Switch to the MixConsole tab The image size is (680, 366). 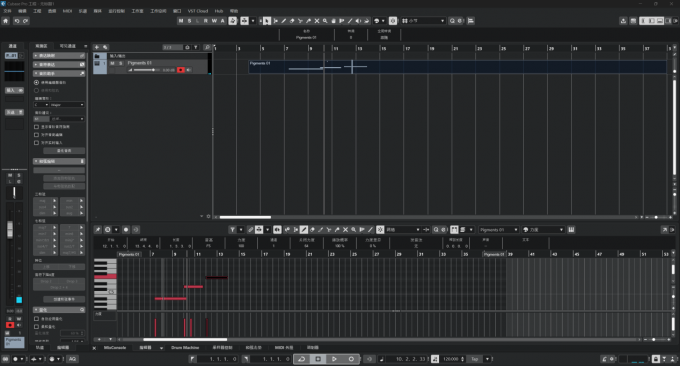pos(115,348)
